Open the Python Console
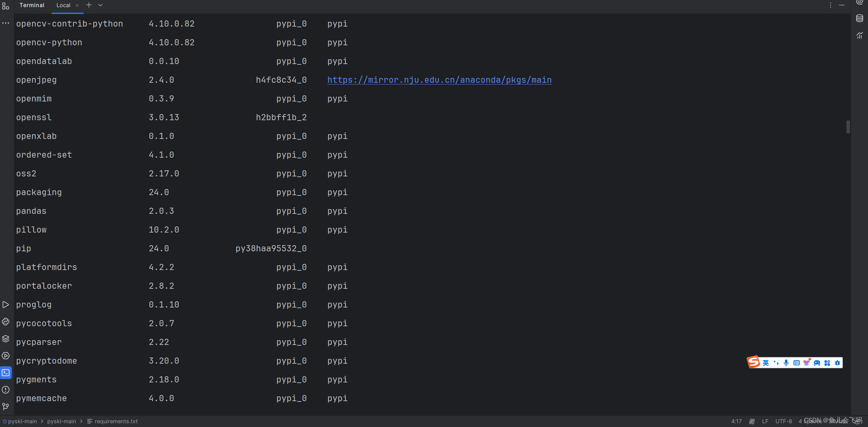Screen dimensions: 868x427 pos(5,322)
